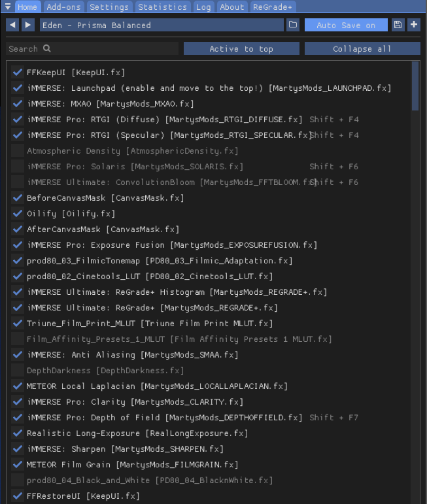
Task: Open the Settings tab
Action: 109,7
